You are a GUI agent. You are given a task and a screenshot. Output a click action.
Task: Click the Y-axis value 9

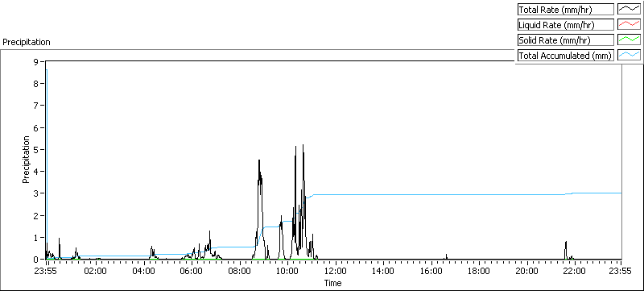[x=36, y=61]
